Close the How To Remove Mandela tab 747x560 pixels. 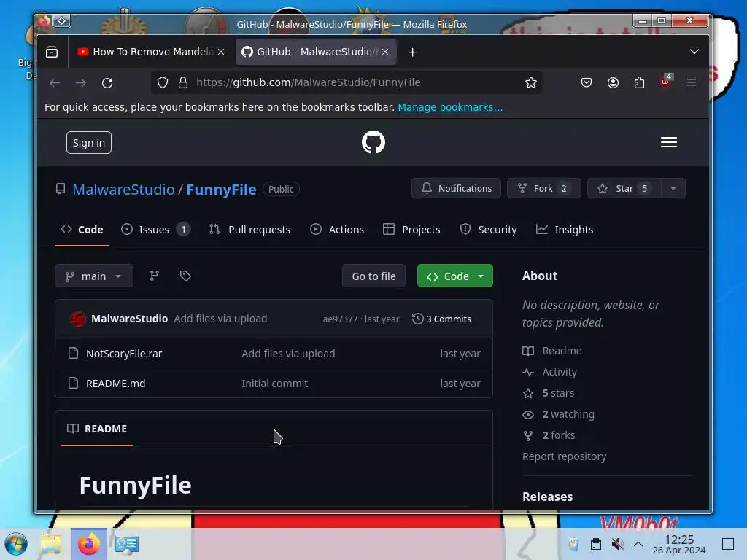[221, 52]
